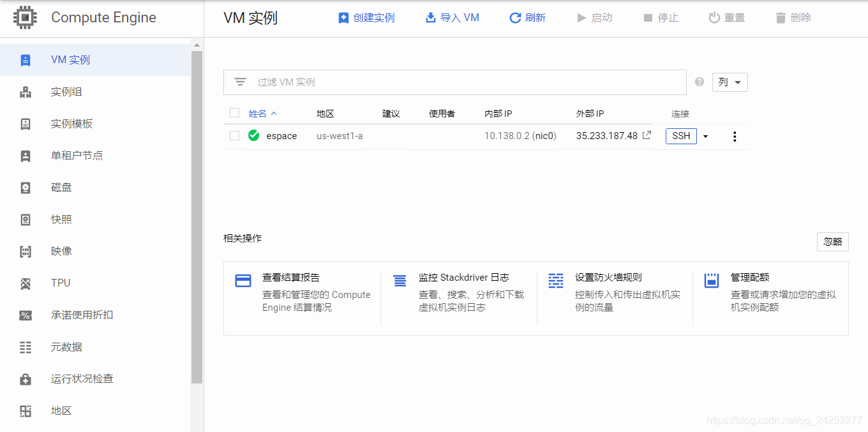Open the espace instance name link
The image size is (868, 432).
coord(281,136)
